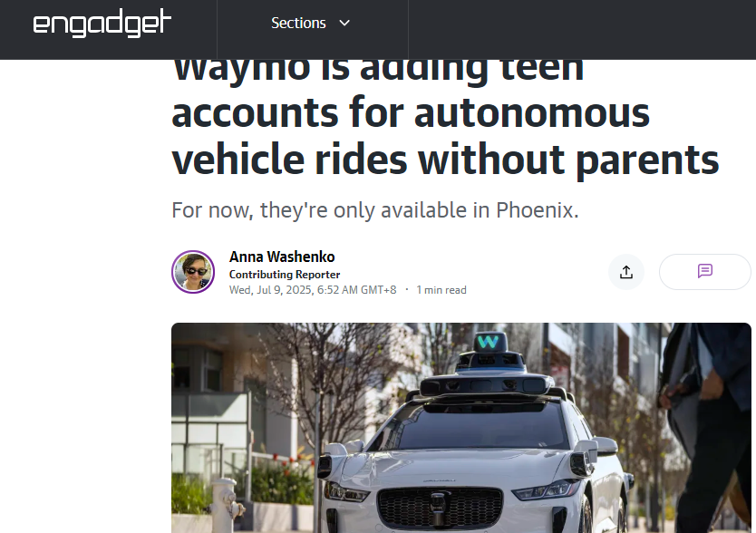Open the Engadget logo home link
Screen dimensions: 756x533
click(102, 23)
